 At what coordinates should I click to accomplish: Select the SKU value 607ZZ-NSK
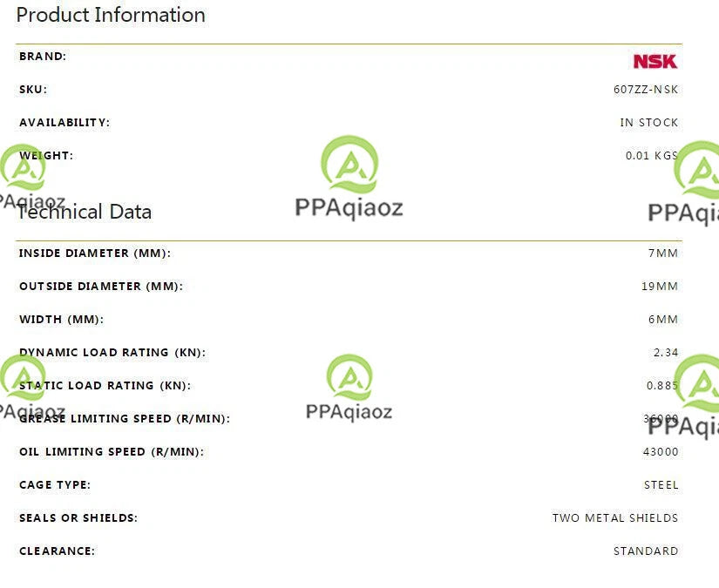coord(646,90)
